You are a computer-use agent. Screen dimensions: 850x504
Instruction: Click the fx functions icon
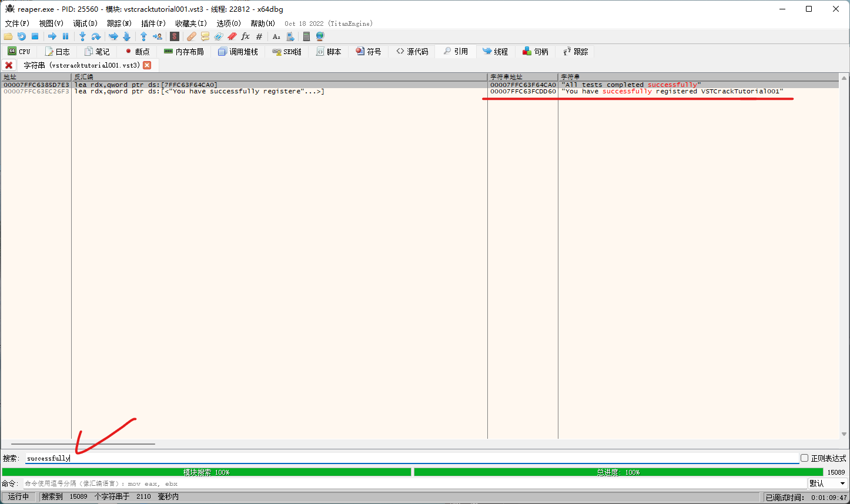pyautogui.click(x=245, y=36)
